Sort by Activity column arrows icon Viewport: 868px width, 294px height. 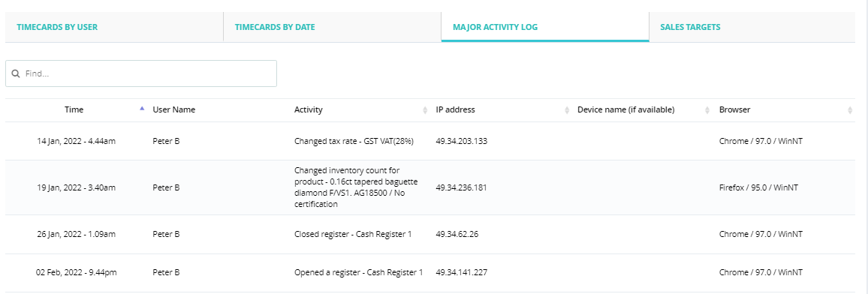(x=425, y=110)
